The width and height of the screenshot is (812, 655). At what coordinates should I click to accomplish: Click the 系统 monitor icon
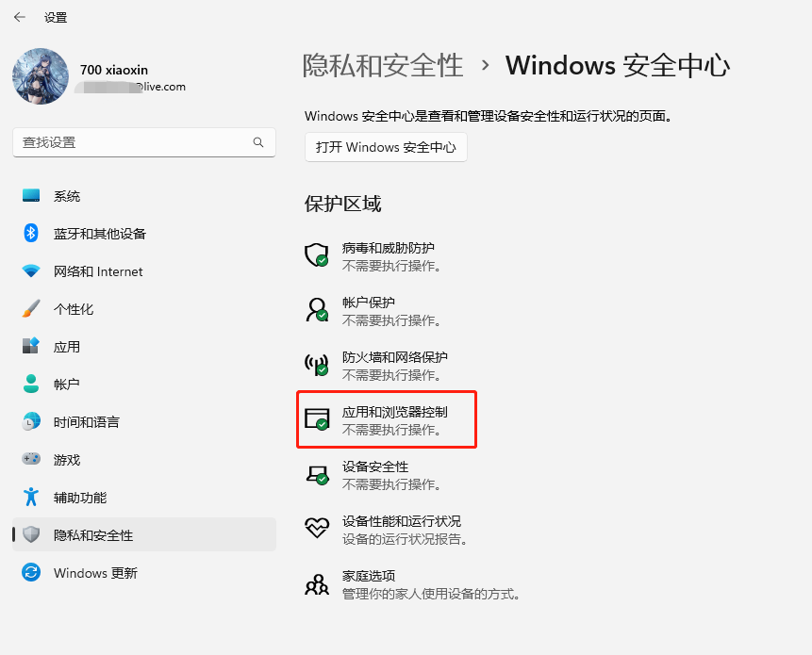tap(31, 196)
